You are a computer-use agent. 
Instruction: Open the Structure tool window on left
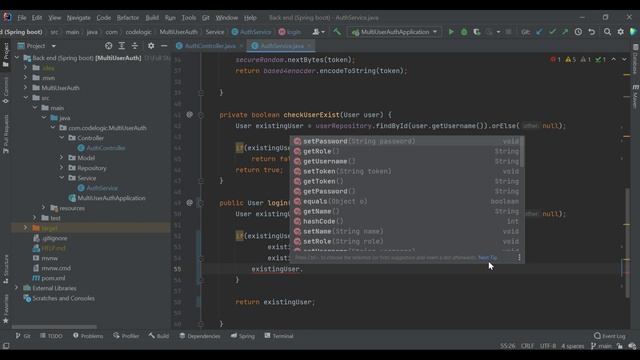[x=6, y=269]
